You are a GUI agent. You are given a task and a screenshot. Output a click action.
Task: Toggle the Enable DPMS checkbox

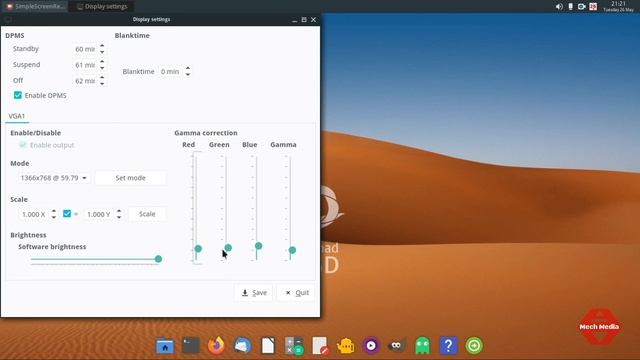pyautogui.click(x=18, y=95)
